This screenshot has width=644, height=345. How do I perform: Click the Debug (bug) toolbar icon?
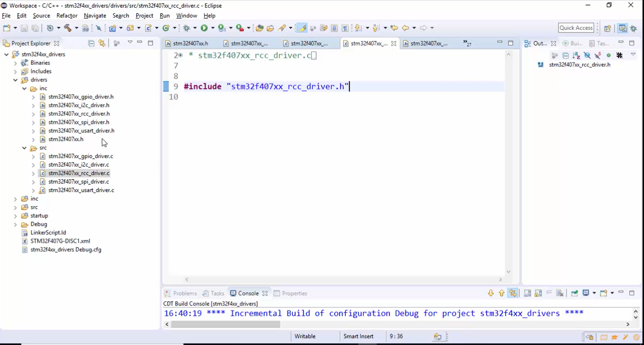pos(187,28)
